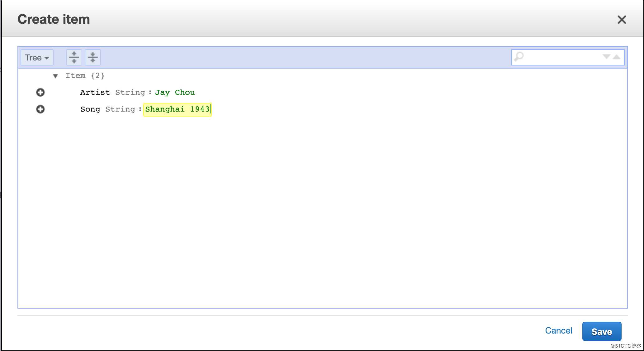
Task: Click Cancel to discard item creation
Action: (x=558, y=331)
